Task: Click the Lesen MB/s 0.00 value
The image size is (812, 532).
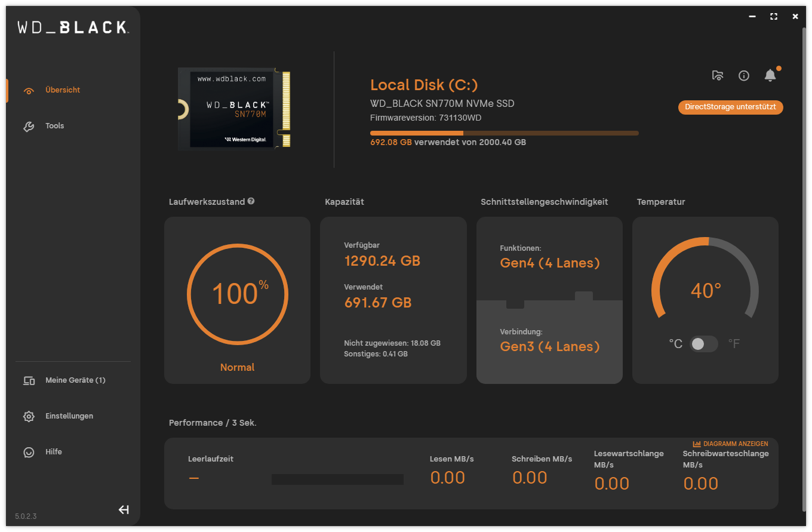Action: (x=448, y=478)
